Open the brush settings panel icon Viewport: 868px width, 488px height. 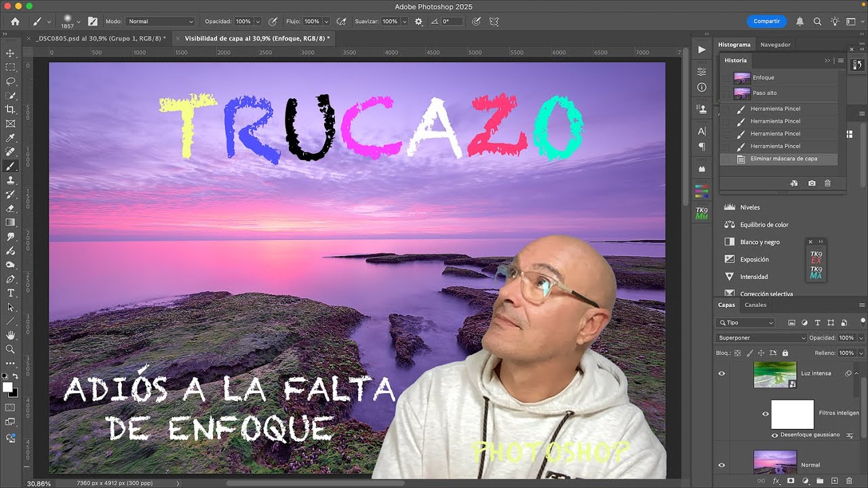[x=92, y=22]
